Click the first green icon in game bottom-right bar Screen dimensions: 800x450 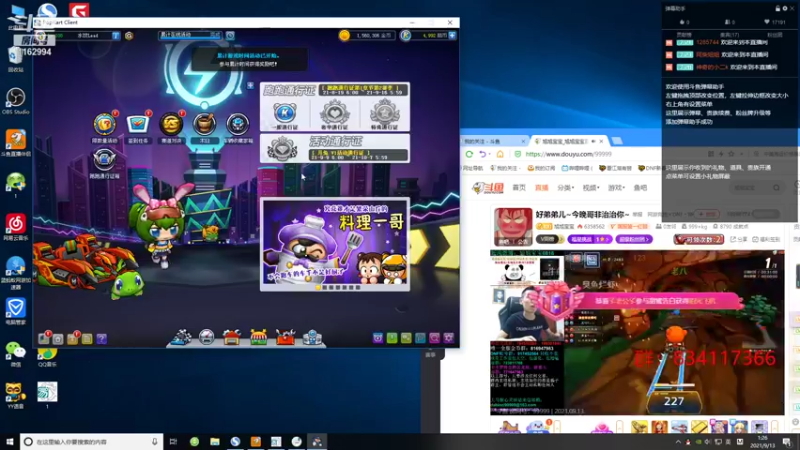[x=392, y=338]
